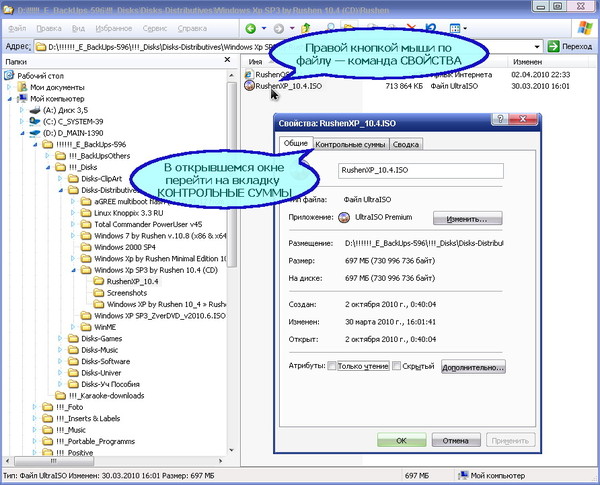Screen dimensions: 600x485
Task: Select RushenXP_10.4.ISO in file list
Action: click(289, 86)
